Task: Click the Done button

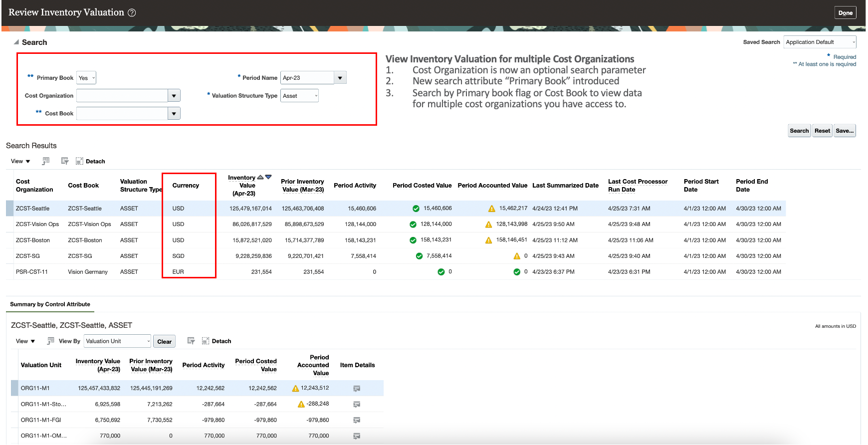Action: point(846,13)
